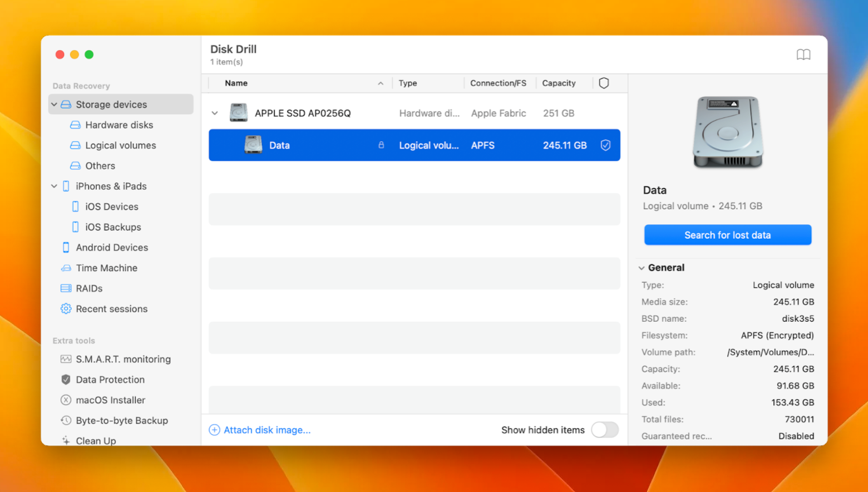The height and width of the screenshot is (492, 868).
Task: Open macOS Installer tool
Action: point(111,400)
